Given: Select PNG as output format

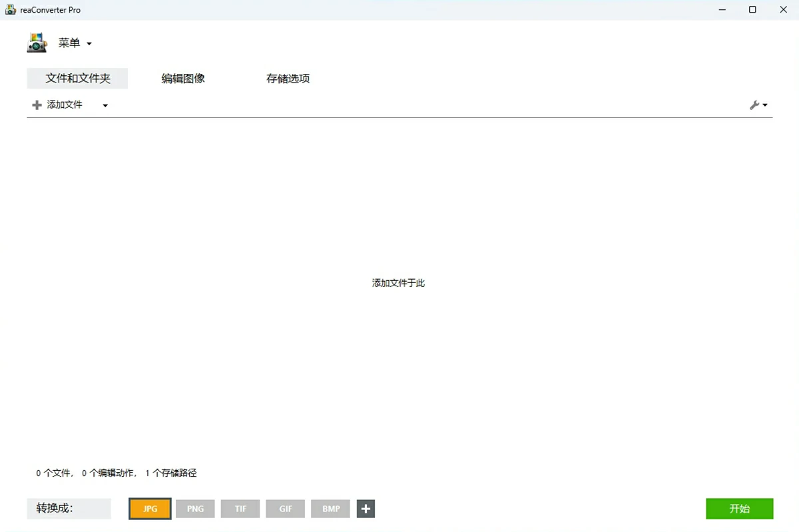Looking at the screenshot, I should coord(195,509).
